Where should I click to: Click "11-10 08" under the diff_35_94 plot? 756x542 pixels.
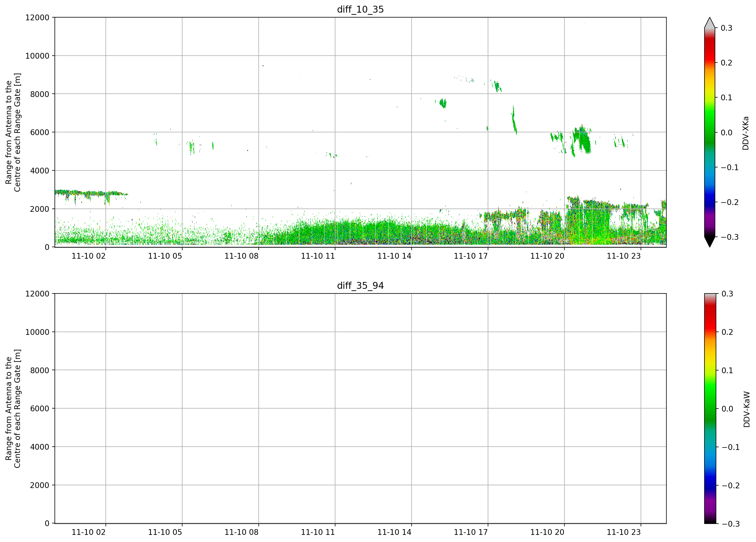coord(241,532)
